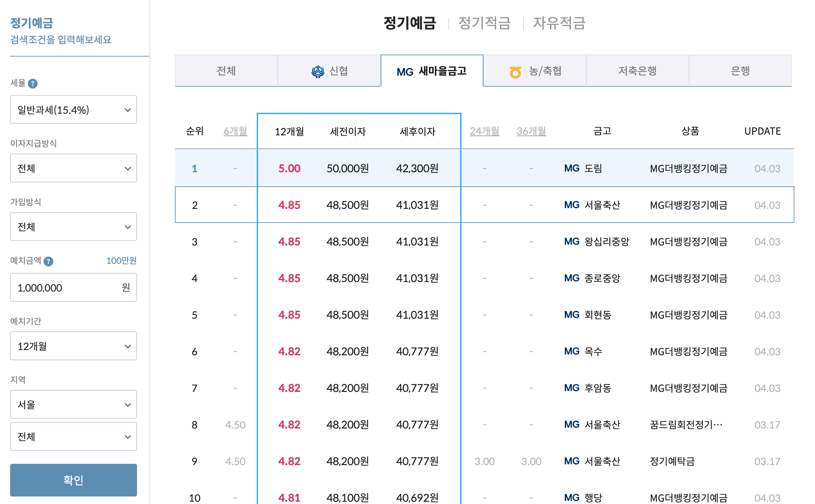Click the MG logo in the 회현동 row

coord(572,315)
